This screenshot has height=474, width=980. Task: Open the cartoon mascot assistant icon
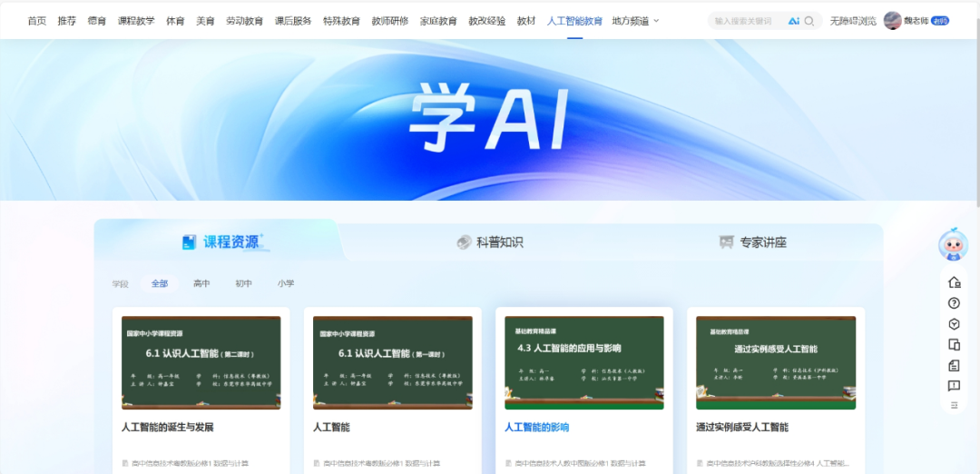953,245
